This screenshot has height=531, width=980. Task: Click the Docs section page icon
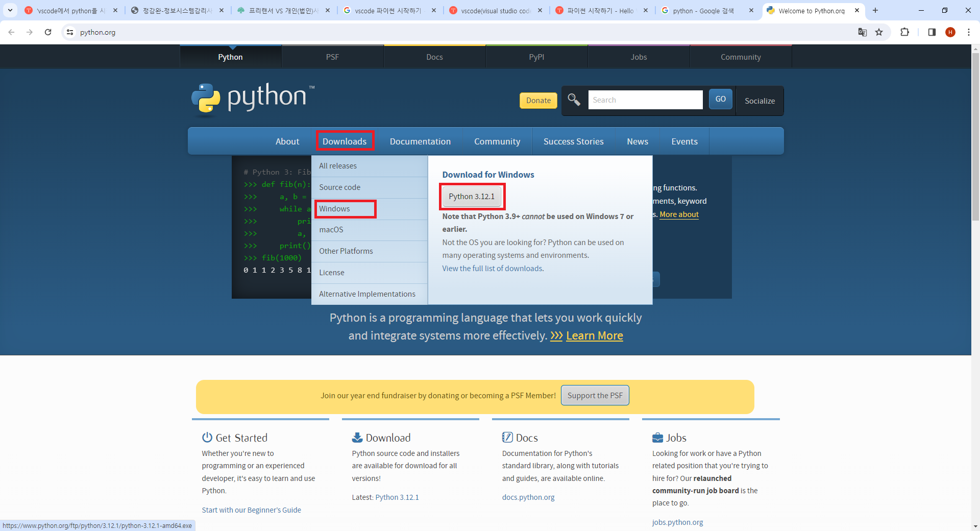507,437
